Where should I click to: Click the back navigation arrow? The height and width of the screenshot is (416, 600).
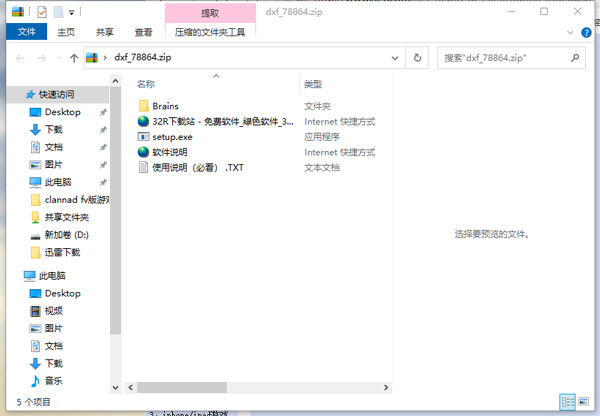coord(20,58)
